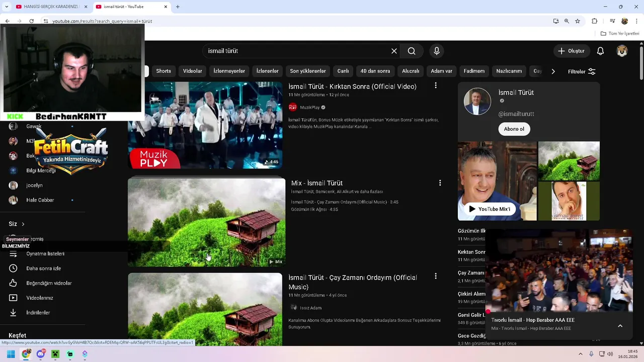Open İsmail Türüt - Çay Zamanı Ordayım title
Image resolution: width=644 pixels, height=362 pixels.
[x=353, y=282]
